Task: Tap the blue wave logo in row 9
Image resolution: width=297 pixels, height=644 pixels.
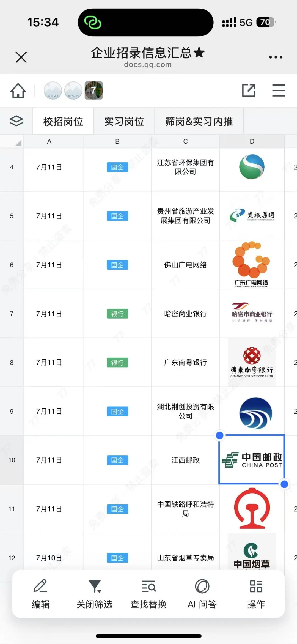Action: pos(255,413)
